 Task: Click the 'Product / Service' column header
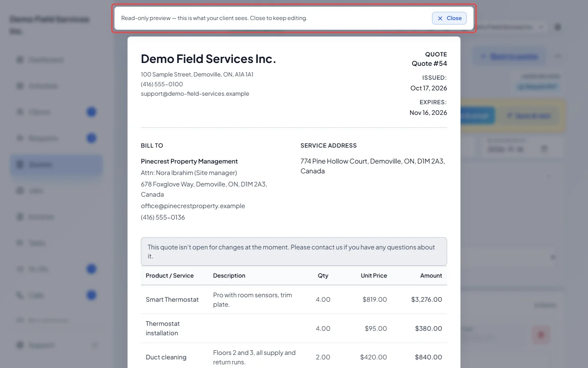[169, 276]
